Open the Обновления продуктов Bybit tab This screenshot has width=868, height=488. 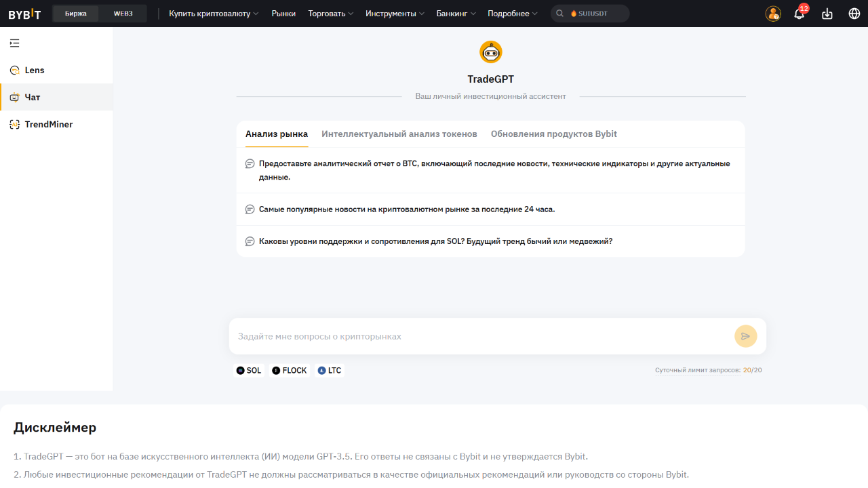tap(553, 134)
